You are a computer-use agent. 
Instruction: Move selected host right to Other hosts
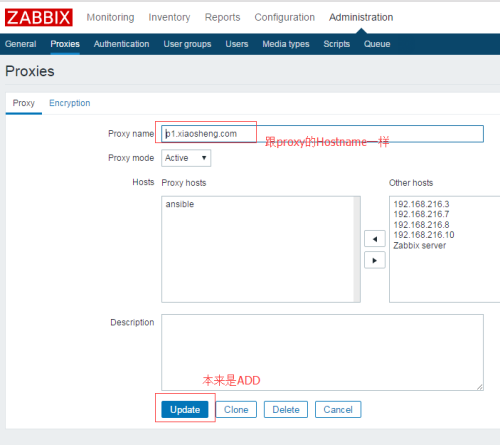tap(375, 260)
